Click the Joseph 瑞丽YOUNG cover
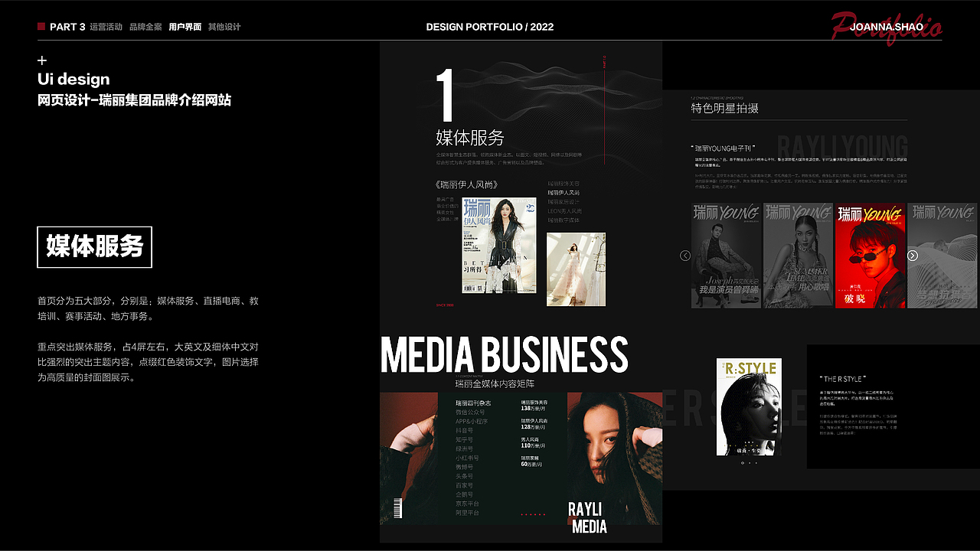This screenshot has width=980, height=551. click(x=726, y=256)
